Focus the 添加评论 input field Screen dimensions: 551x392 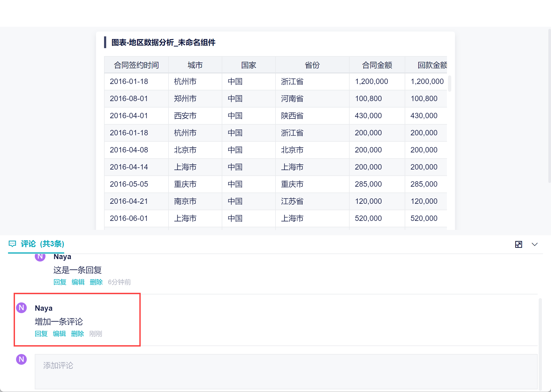pyautogui.click(x=286, y=372)
